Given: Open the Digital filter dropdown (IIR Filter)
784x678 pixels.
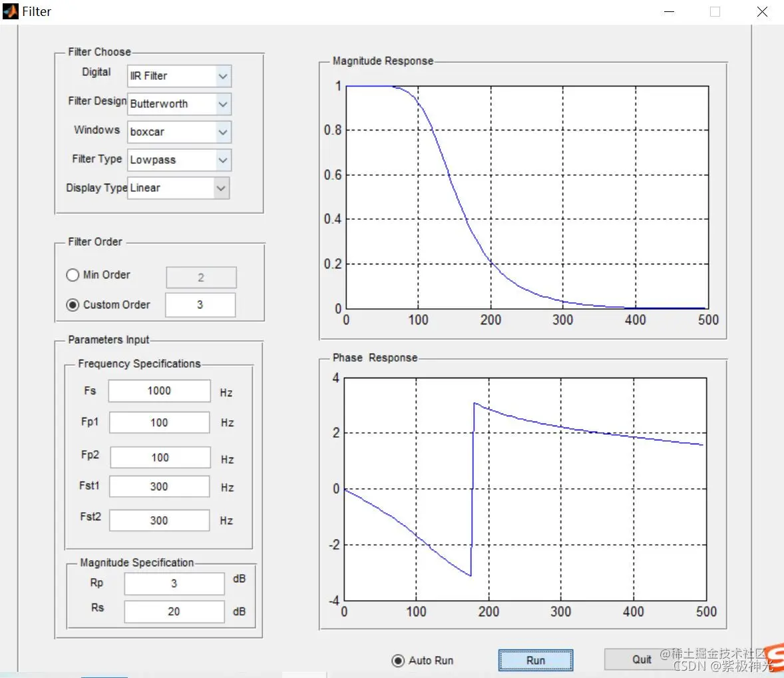Looking at the screenshot, I should pyautogui.click(x=179, y=76).
